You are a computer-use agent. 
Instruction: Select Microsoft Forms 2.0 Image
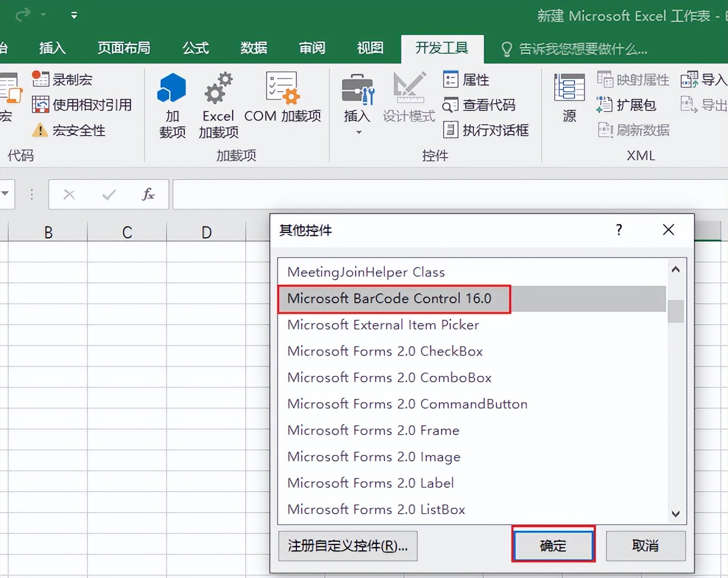pyautogui.click(x=472, y=457)
